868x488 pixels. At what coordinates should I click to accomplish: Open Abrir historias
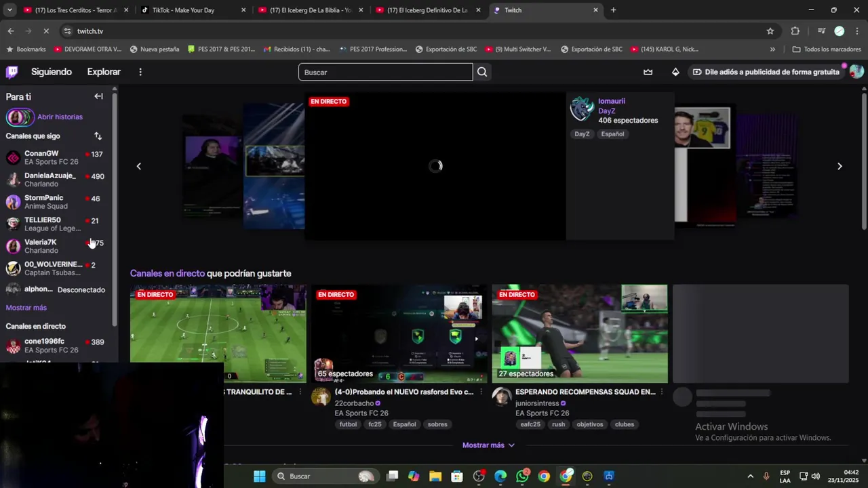pos(44,117)
